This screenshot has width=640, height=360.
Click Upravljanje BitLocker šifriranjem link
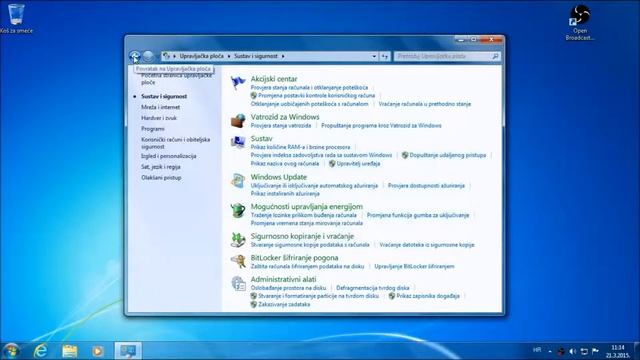[x=414, y=267]
